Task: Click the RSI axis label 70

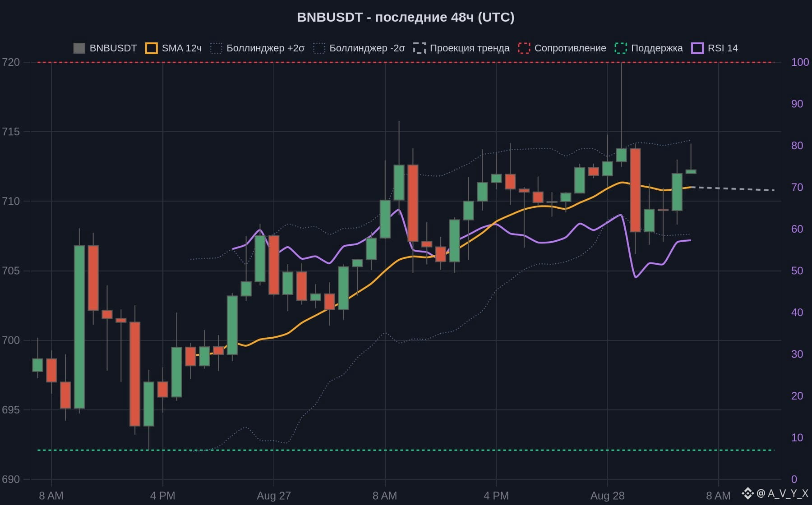Action: pos(797,187)
